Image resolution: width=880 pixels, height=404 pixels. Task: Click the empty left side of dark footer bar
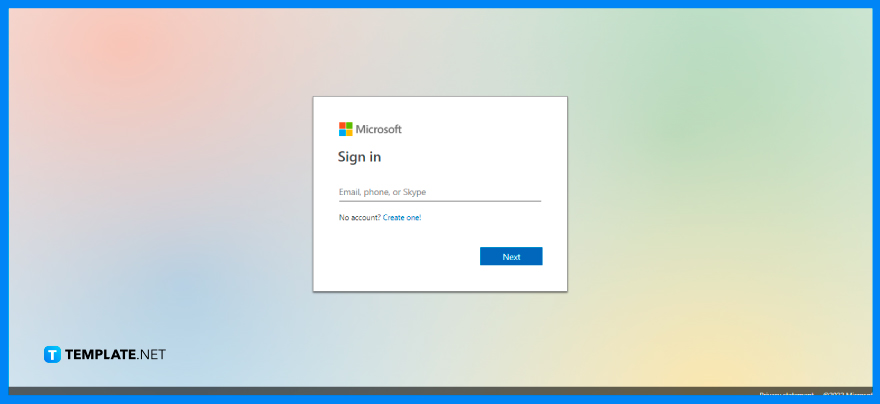click(x=200, y=391)
